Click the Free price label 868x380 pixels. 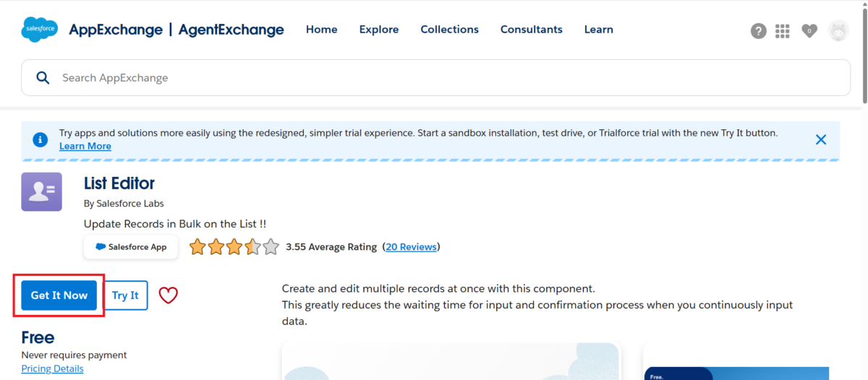(38, 337)
